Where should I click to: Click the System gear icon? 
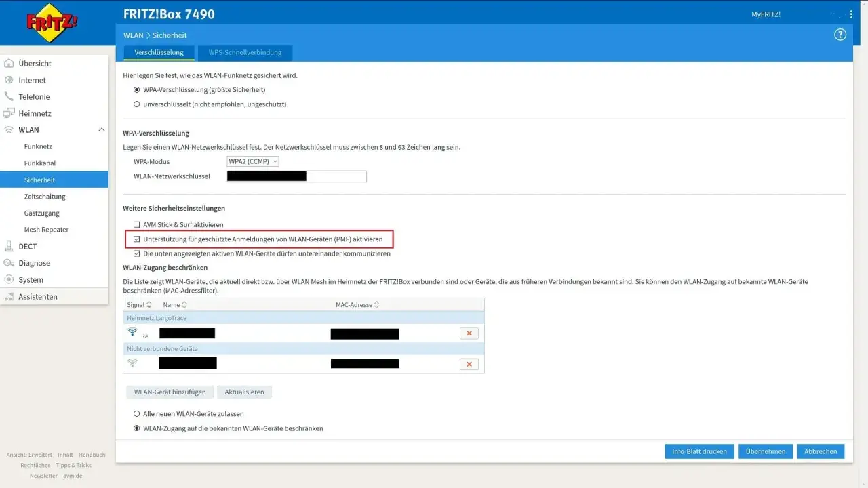[9, 280]
